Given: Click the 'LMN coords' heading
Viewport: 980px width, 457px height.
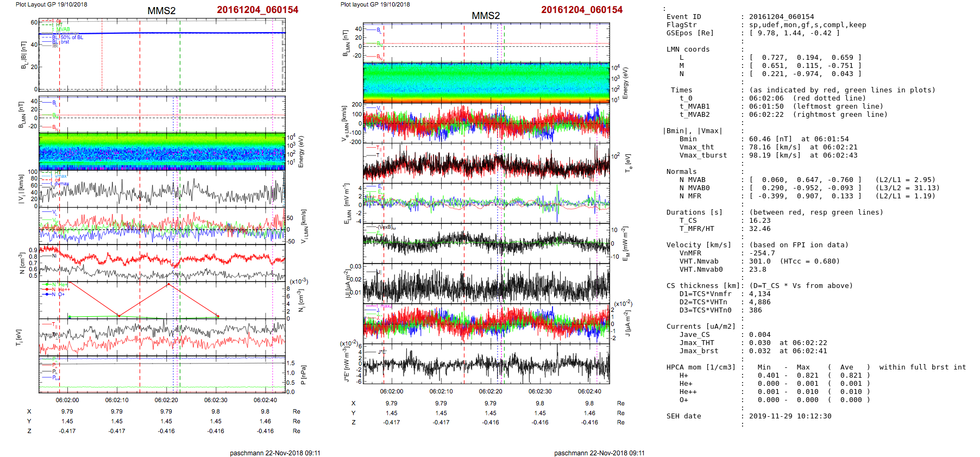Looking at the screenshot, I should (x=688, y=49).
